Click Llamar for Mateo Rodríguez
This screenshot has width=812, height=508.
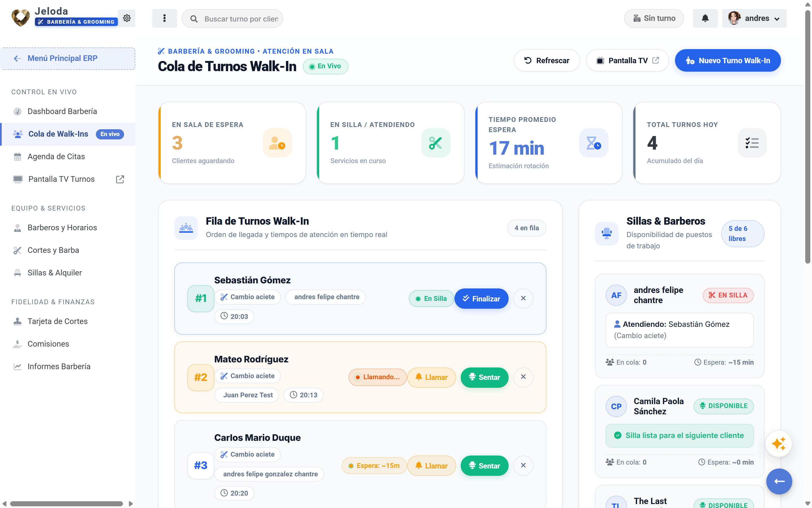[431, 377]
